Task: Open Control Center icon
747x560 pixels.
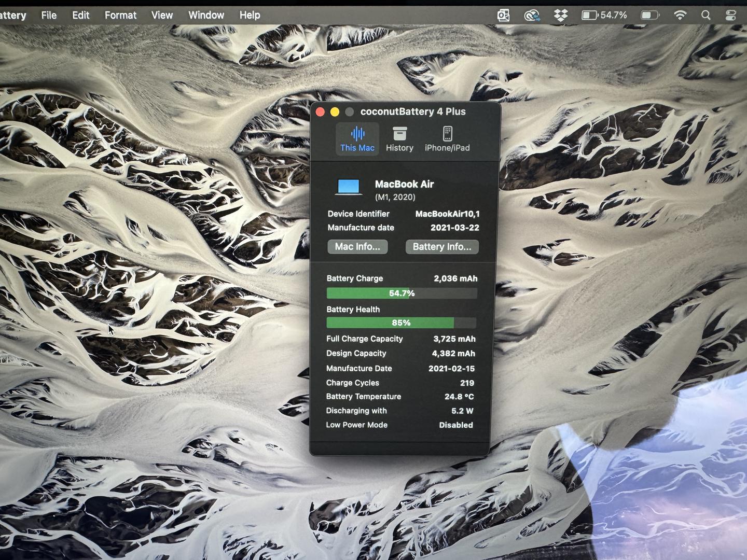Action: coord(731,16)
